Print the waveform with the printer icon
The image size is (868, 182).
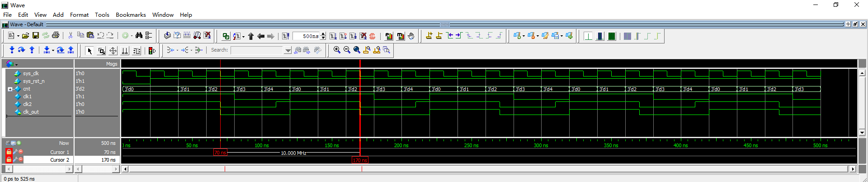point(56,36)
